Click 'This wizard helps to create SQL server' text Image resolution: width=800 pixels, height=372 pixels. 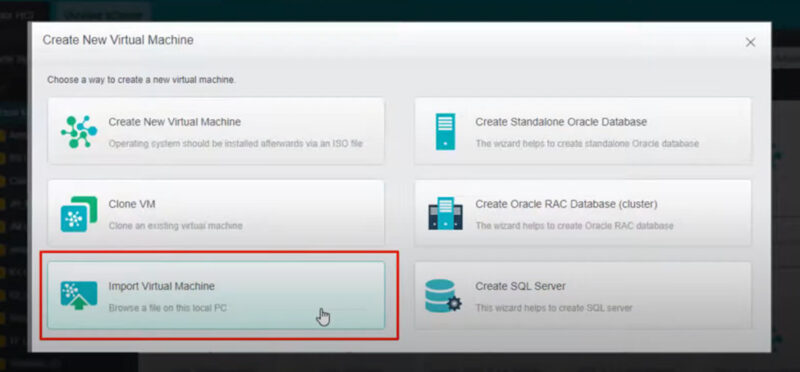point(554,308)
